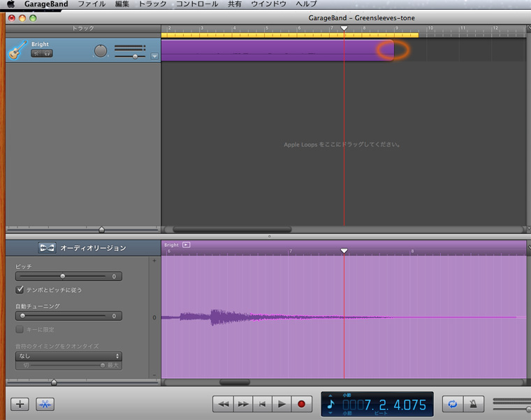This screenshot has height=420, width=531.
Task: Start playback with the play button
Action: point(282,404)
